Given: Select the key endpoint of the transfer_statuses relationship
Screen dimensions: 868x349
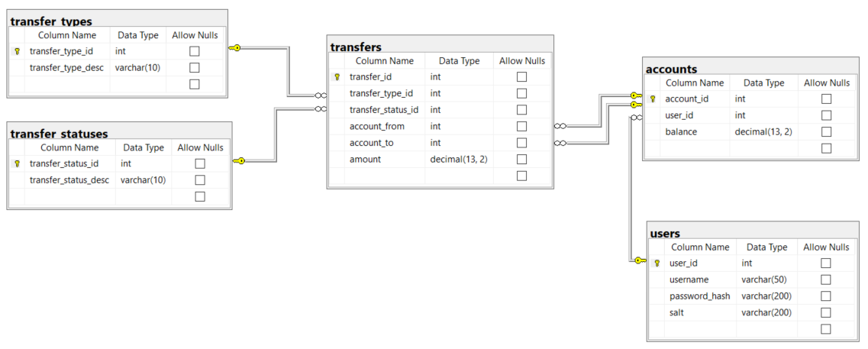Looking at the screenshot, I should 239,160.
